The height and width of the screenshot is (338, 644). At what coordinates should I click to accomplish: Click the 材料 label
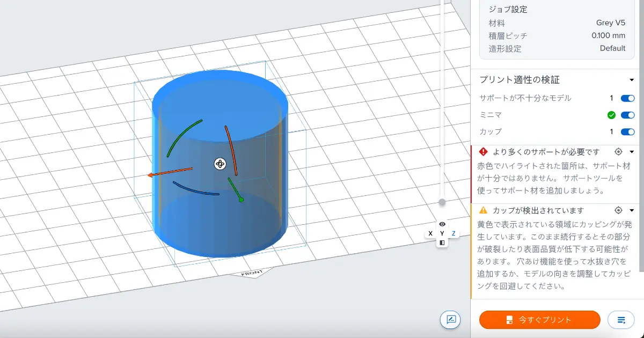(496, 23)
